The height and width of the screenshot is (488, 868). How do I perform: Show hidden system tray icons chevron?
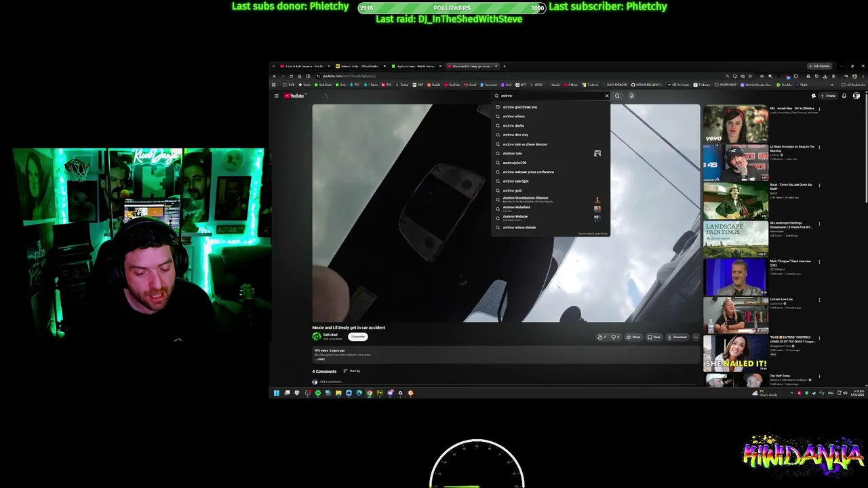click(791, 393)
